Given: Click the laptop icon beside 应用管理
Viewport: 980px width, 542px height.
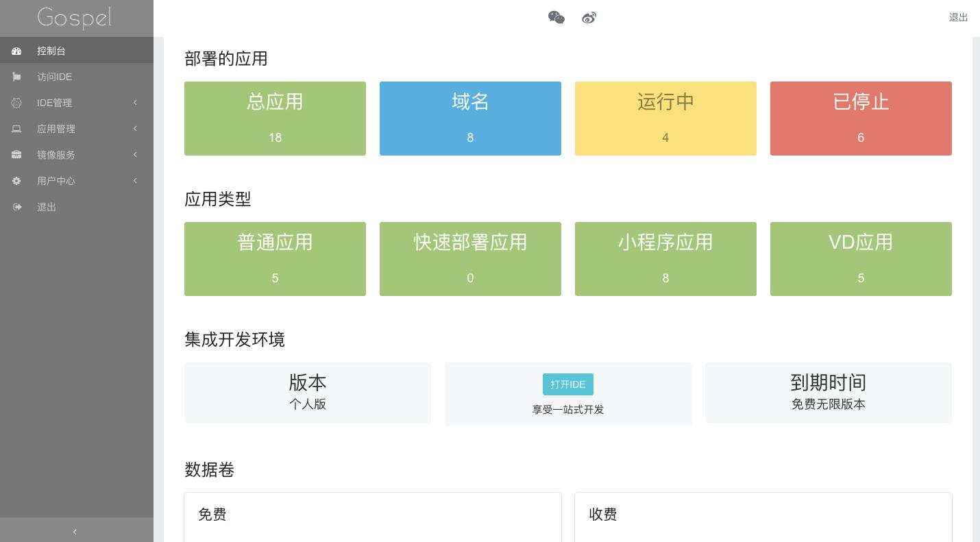Looking at the screenshot, I should (16, 129).
